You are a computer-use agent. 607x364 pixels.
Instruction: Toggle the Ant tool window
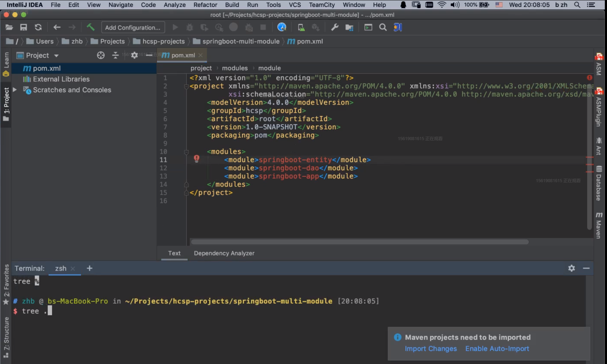coord(599,146)
